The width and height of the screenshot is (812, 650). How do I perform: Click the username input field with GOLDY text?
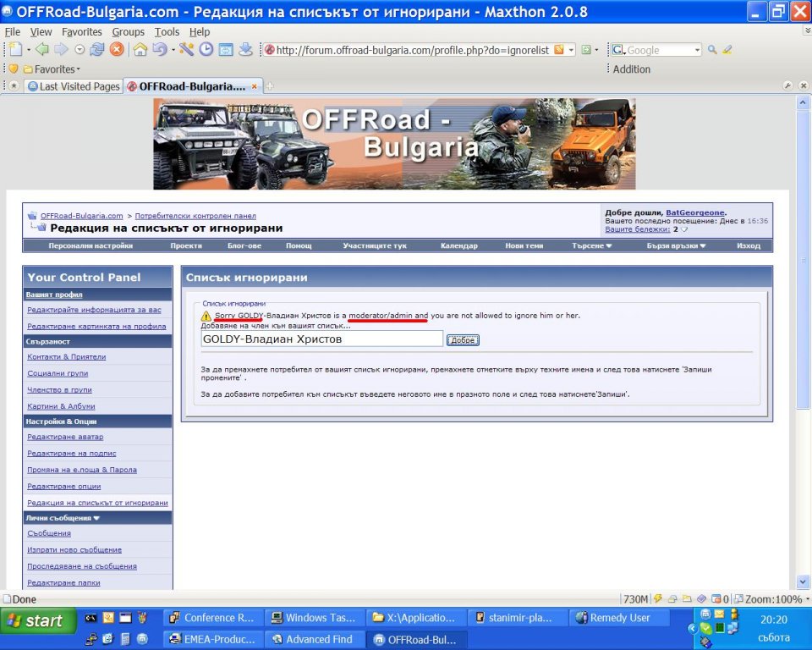click(x=321, y=339)
